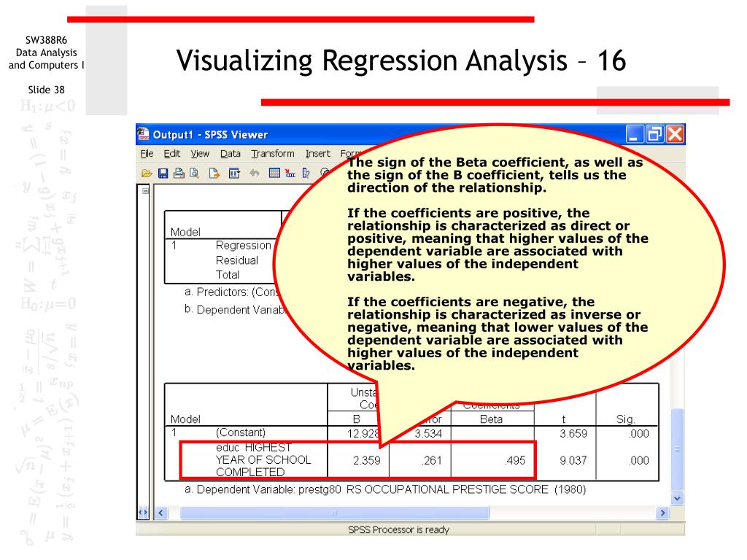Open the Data menu

230,153
